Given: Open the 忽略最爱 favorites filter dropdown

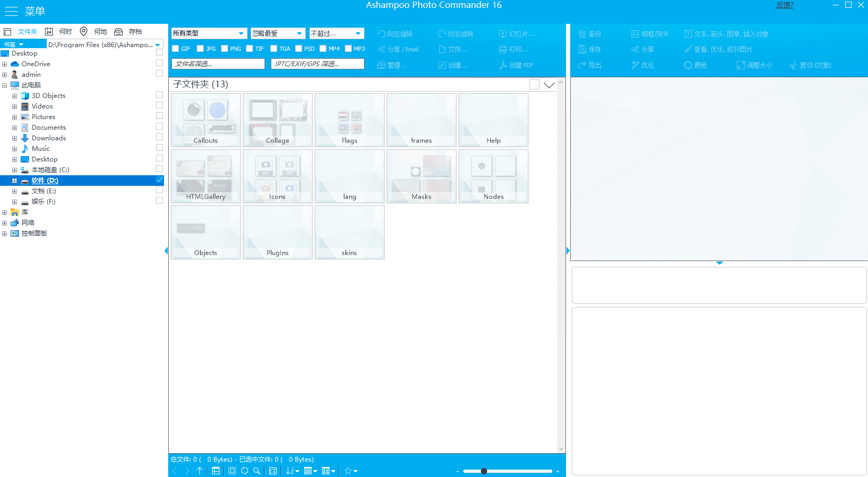Looking at the screenshot, I should point(278,33).
